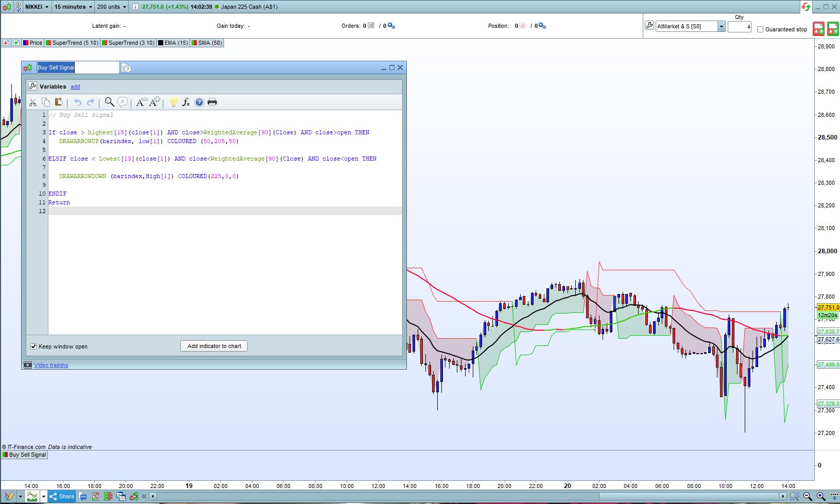Open the code help document icon beside indicator name
The image size is (840, 504).
(x=126, y=67)
